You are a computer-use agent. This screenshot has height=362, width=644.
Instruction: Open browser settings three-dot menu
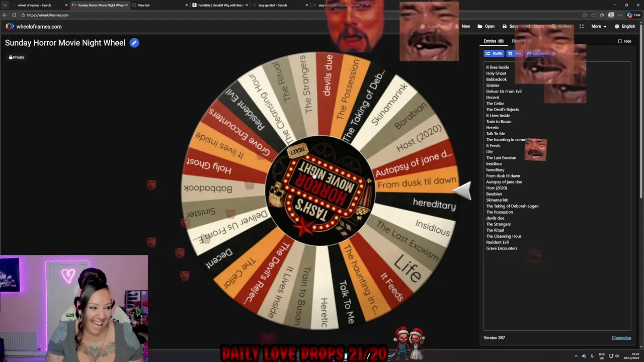(x=620, y=15)
